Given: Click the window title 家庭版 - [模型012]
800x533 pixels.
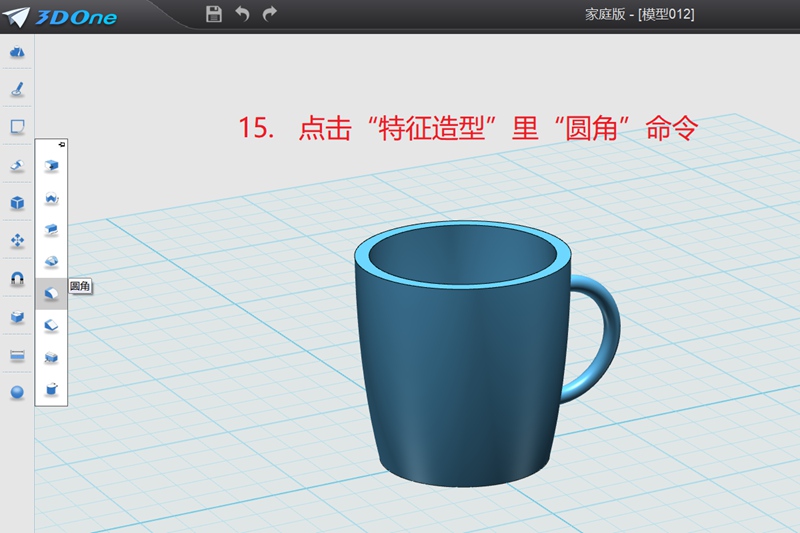Looking at the screenshot, I should (639, 14).
